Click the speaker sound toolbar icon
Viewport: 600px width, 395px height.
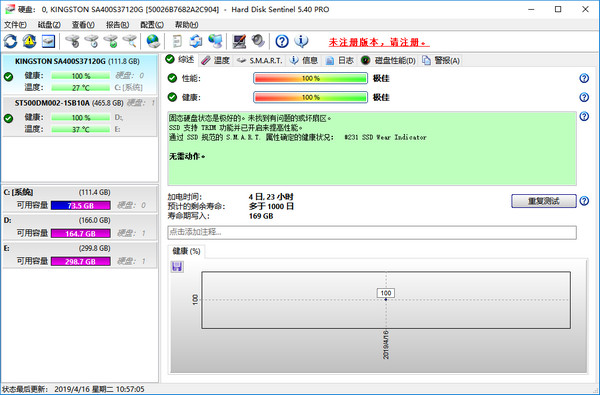258,41
